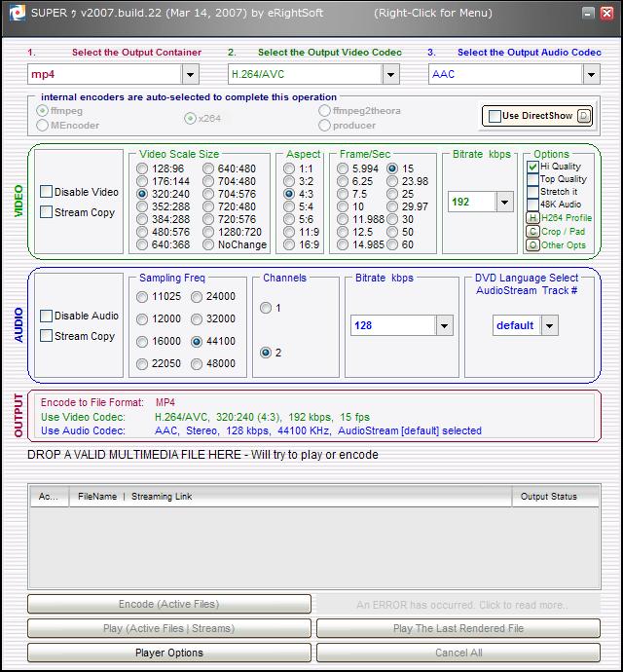The height and width of the screenshot is (672, 623).
Task: Select the grayed-out ffmpeg2theora radio button
Action: [324, 111]
